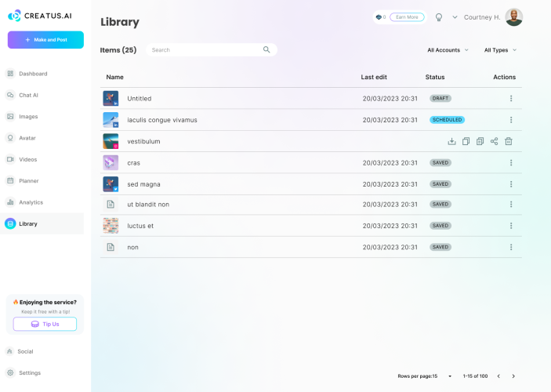
Task: Click the Videos camera icon
Action: [10, 159]
